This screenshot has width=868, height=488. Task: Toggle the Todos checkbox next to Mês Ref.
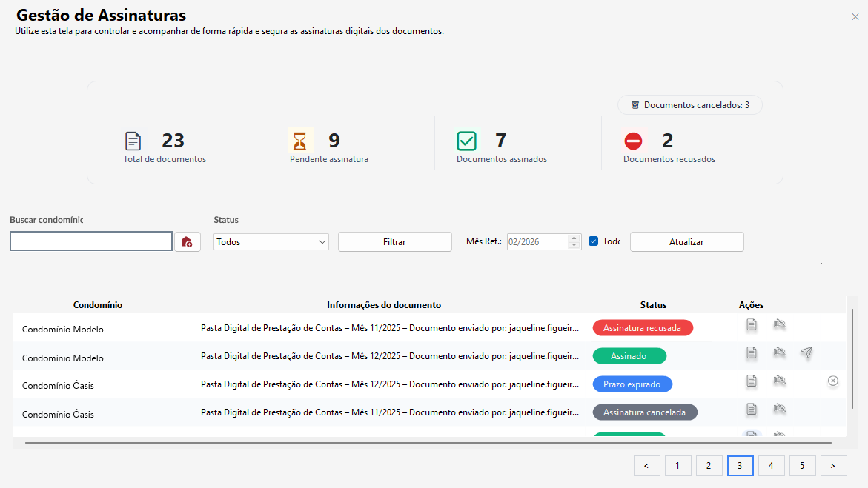594,241
